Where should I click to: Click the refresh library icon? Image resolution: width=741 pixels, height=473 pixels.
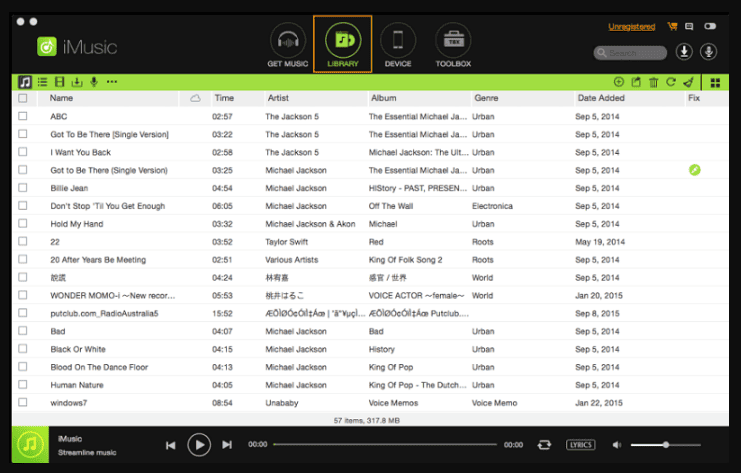pos(671,82)
